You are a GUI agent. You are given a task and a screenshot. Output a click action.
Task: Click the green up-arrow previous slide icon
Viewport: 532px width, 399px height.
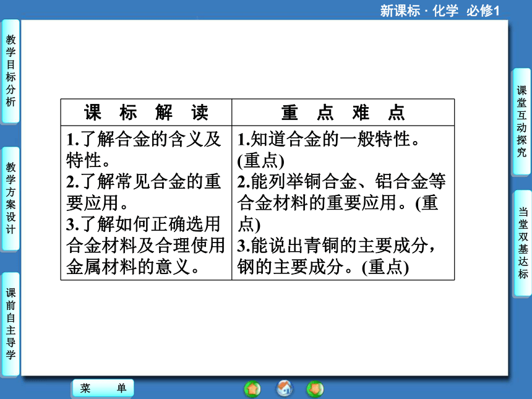[252, 389]
